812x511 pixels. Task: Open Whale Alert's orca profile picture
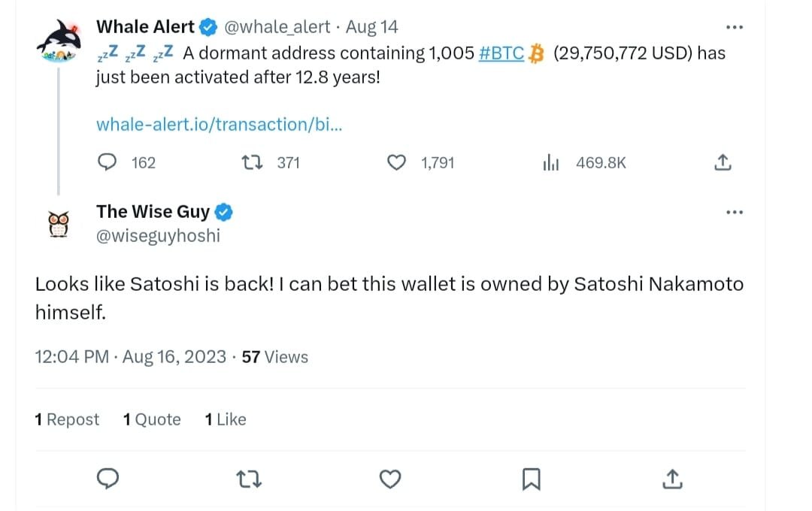59,40
